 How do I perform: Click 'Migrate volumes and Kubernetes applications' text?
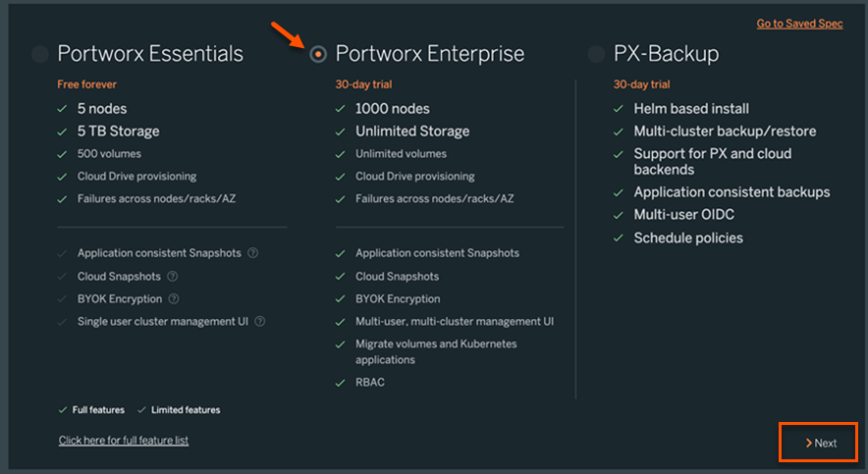[x=436, y=351]
